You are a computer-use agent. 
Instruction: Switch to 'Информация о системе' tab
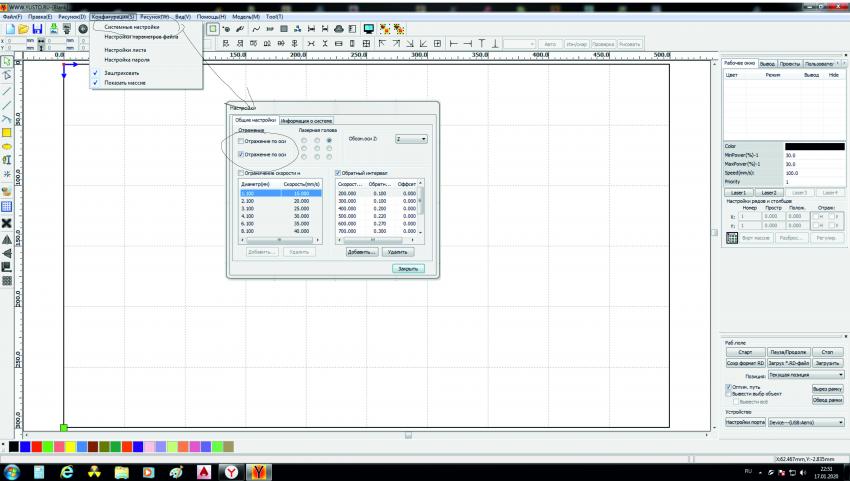(x=305, y=121)
